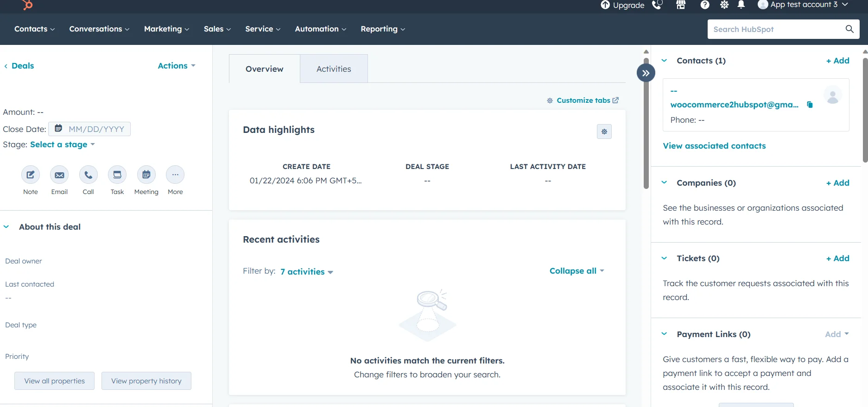Open the Conversations navigation menu
The height and width of the screenshot is (407, 868).
[x=99, y=29]
